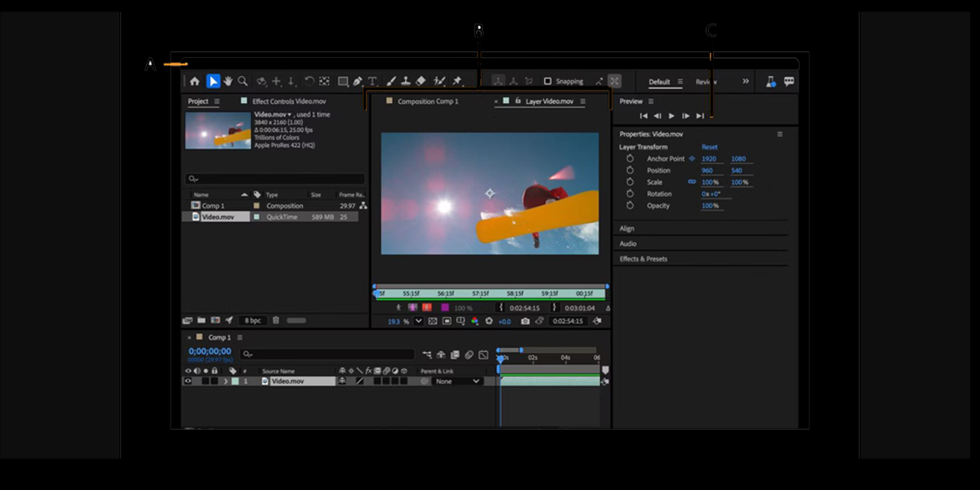This screenshot has height=490, width=980.
Task: Select the Default workspace
Action: 659,82
